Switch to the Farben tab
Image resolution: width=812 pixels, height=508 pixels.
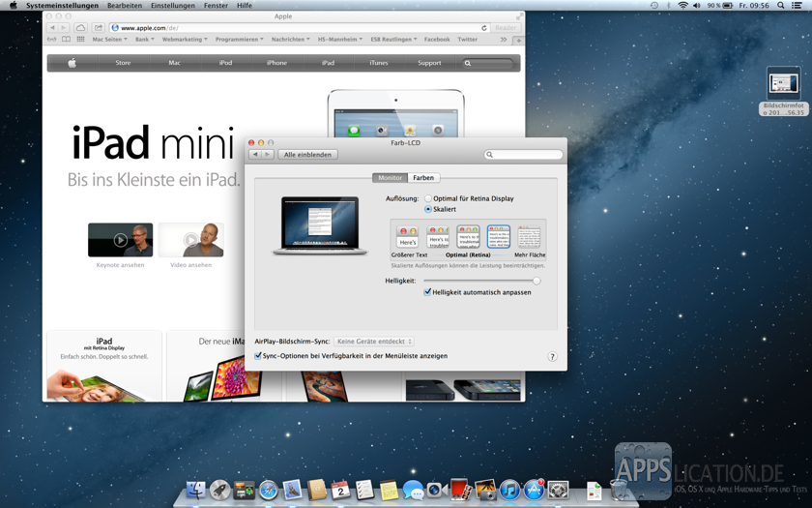[423, 178]
